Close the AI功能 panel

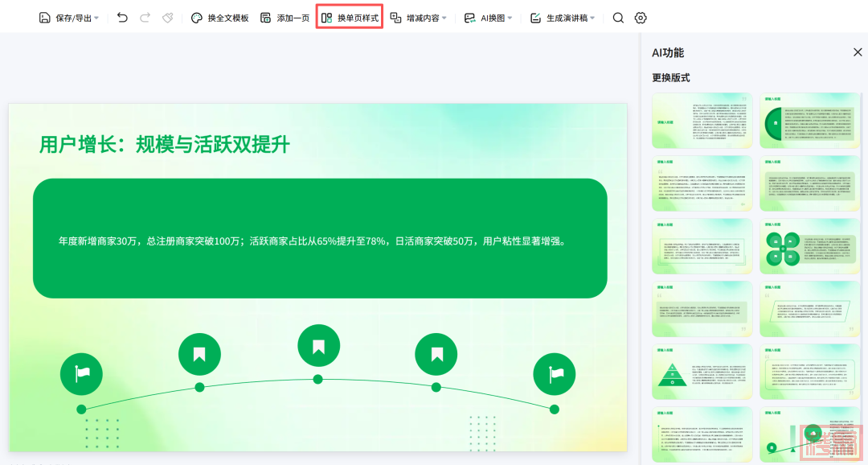point(857,52)
